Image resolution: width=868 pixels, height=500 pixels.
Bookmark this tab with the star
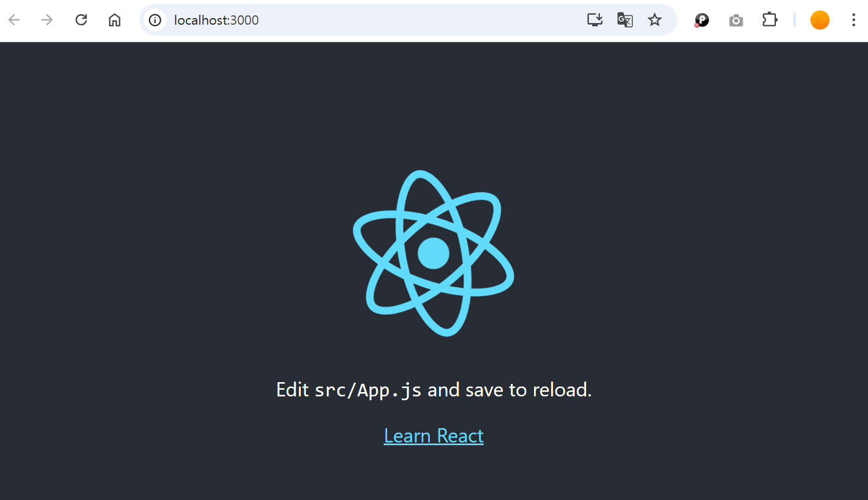click(655, 20)
